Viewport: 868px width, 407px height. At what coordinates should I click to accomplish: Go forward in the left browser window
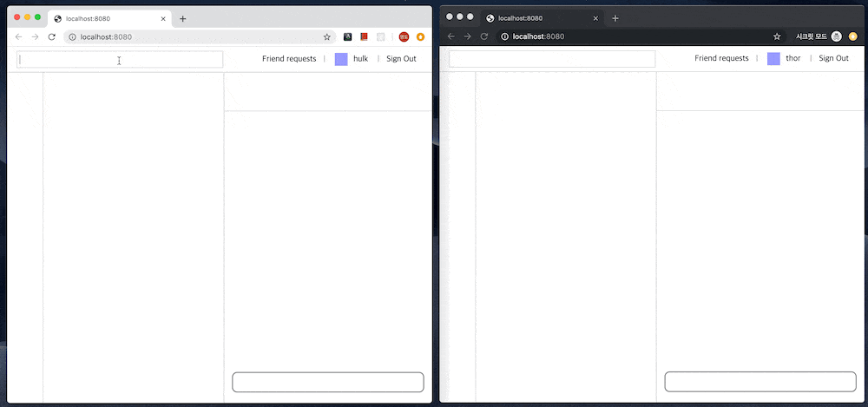pos(35,37)
